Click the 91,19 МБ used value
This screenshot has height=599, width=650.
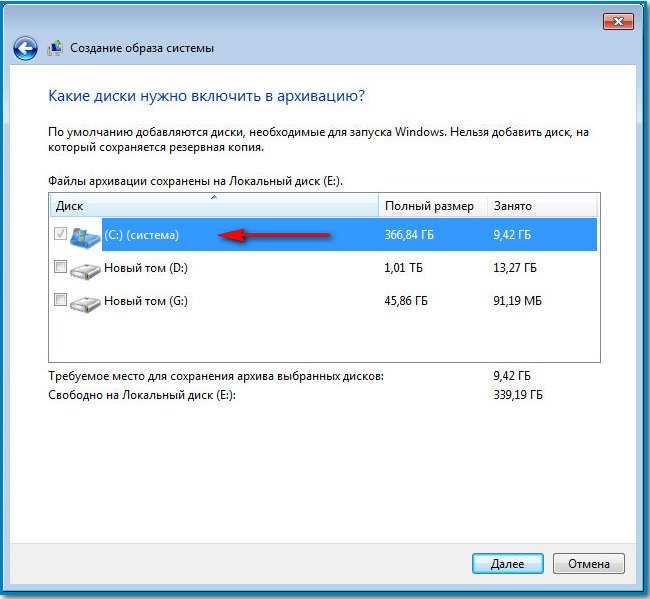[x=517, y=301]
